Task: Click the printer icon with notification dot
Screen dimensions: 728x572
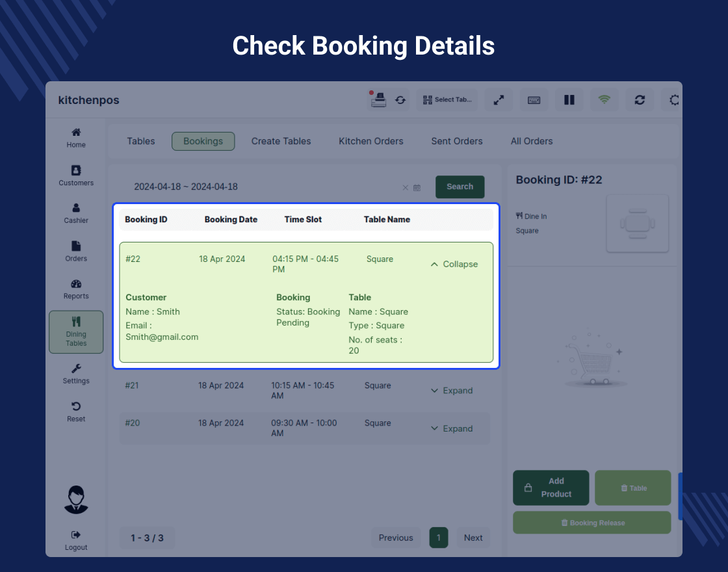Action: 378,99
